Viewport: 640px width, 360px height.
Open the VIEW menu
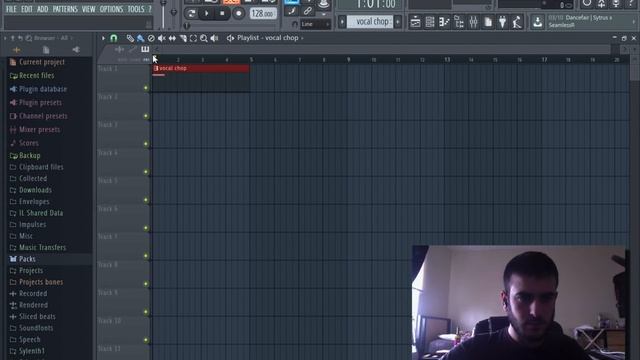pyautogui.click(x=88, y=9)
